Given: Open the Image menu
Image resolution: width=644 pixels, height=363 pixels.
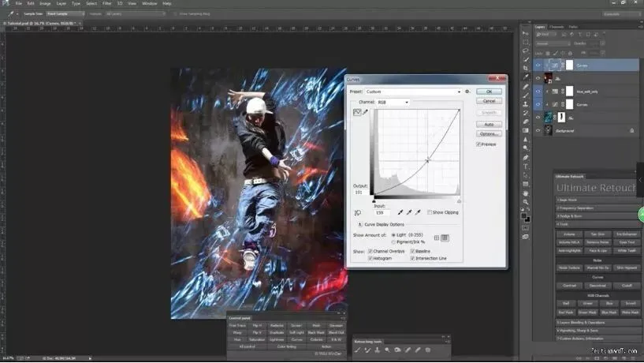Looking at the screenshot, I should 45,3.
